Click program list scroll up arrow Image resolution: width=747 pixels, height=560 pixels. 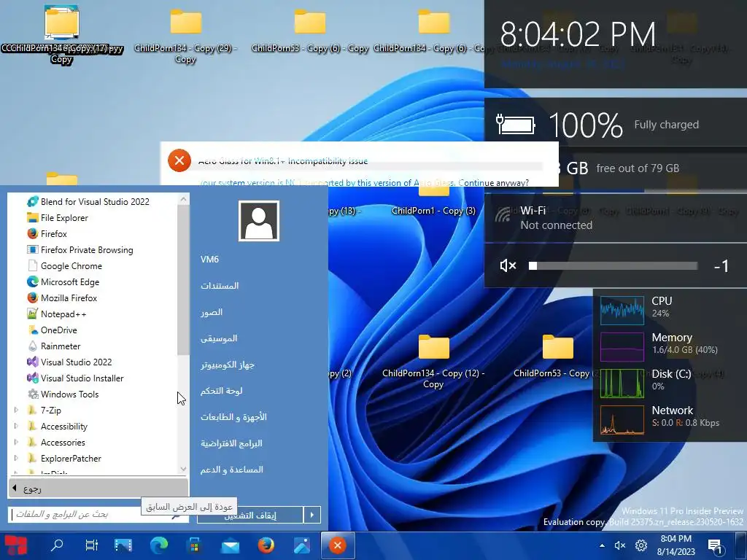[x=183, y=199]
